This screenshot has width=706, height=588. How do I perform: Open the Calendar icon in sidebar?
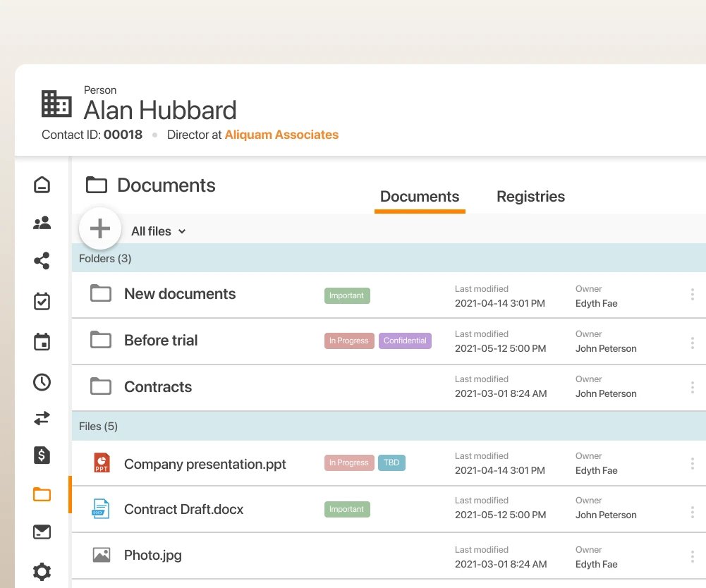pyautogui.click(x=42, y=341)
